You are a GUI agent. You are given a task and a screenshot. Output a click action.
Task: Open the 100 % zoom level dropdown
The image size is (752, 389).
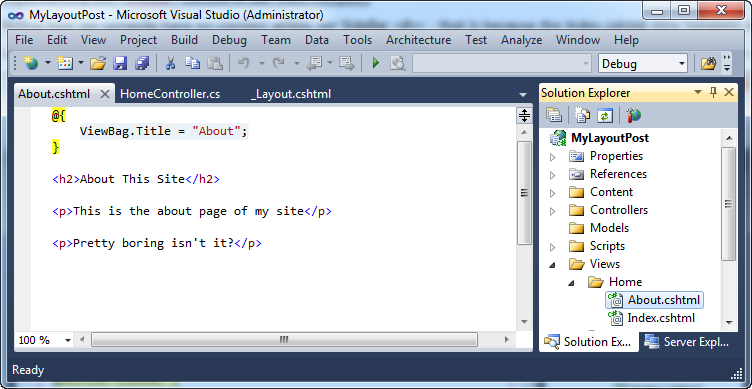pos(67,341)
